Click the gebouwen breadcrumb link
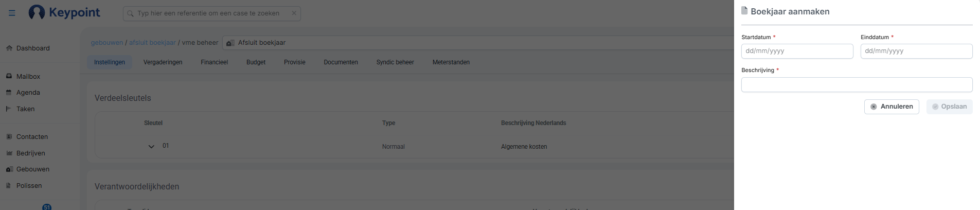The height and width of the screenshot is (210, 980). click(x=107, y=43)
